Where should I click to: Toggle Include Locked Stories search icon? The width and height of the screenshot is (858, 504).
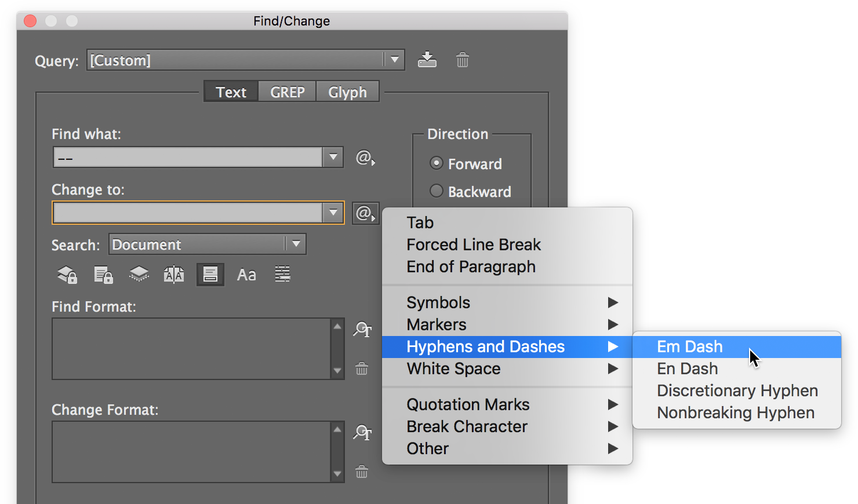(x=103, y=275)
